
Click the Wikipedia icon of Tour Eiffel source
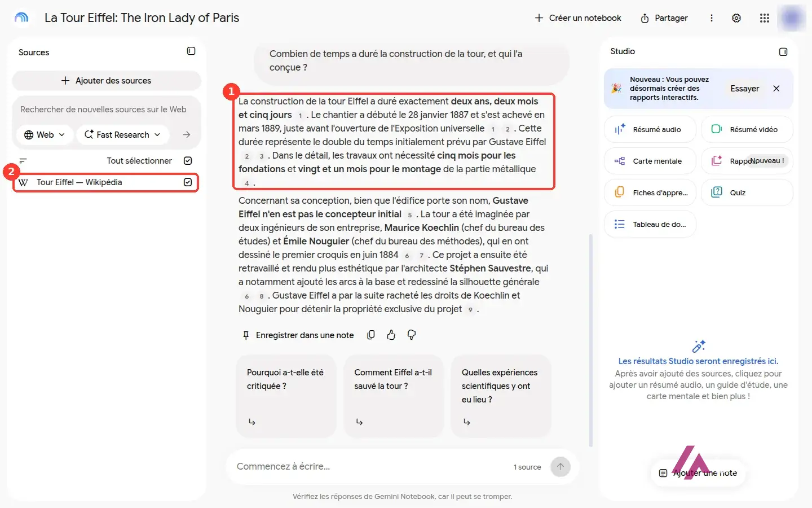[x=23, y=182]
